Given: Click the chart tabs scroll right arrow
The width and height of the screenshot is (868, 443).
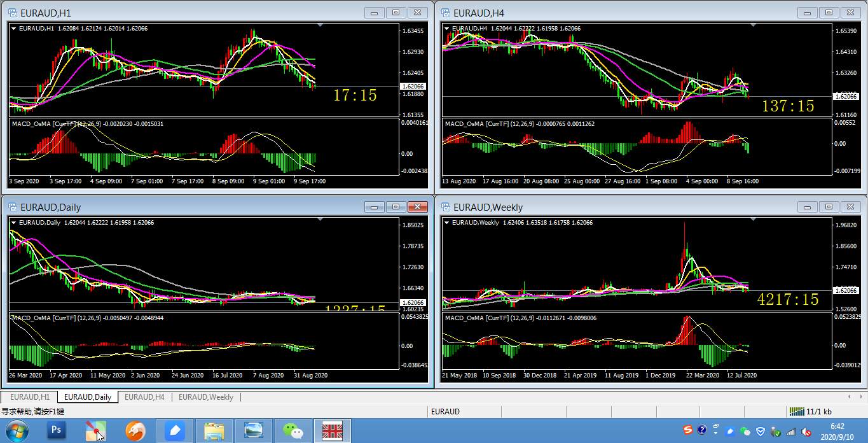Looking at the screenshot, I should point(860,397).
